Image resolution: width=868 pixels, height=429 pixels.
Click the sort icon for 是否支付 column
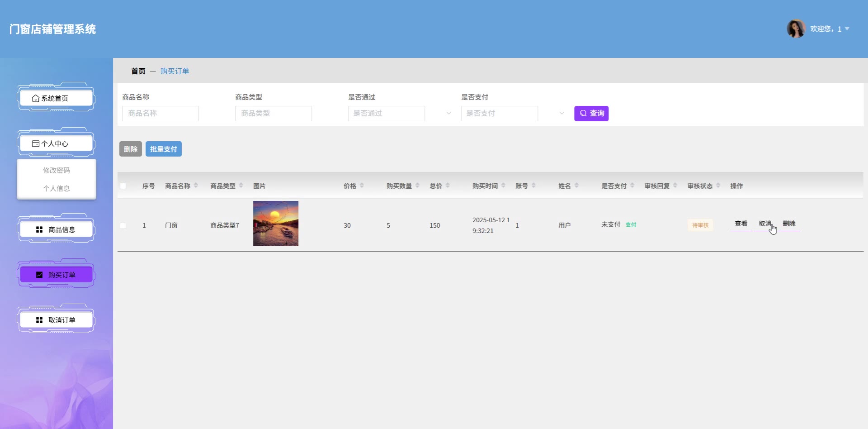(632, 186)
